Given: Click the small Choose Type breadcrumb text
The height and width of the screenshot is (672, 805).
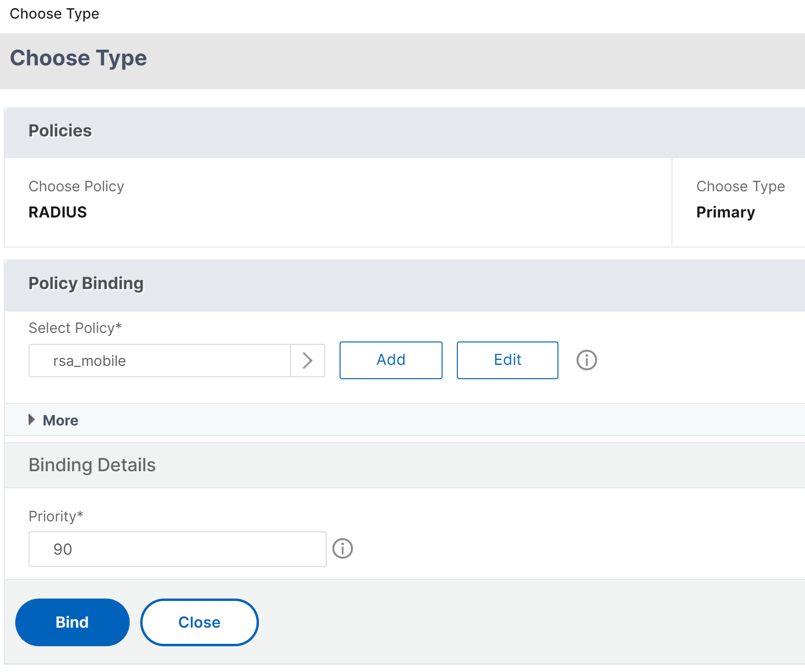Looking at the screenshot, I should [54, 14].
